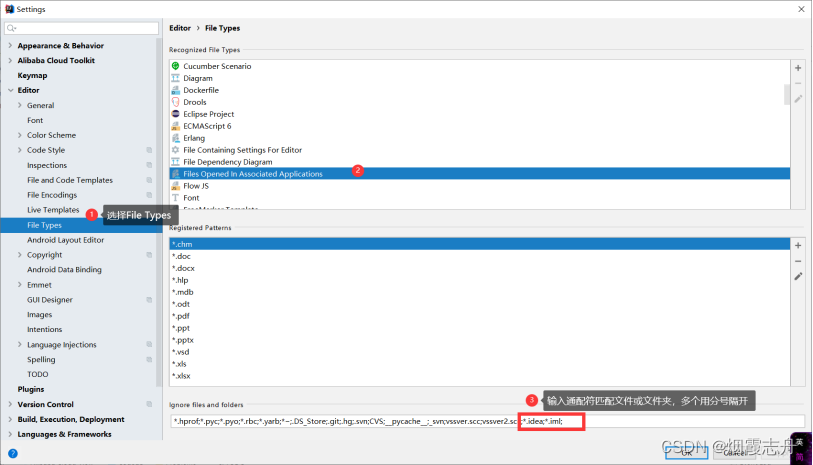Open the Font settings page
The width and height of the screenshot is (813, 465).
click(x=35, y=120)
